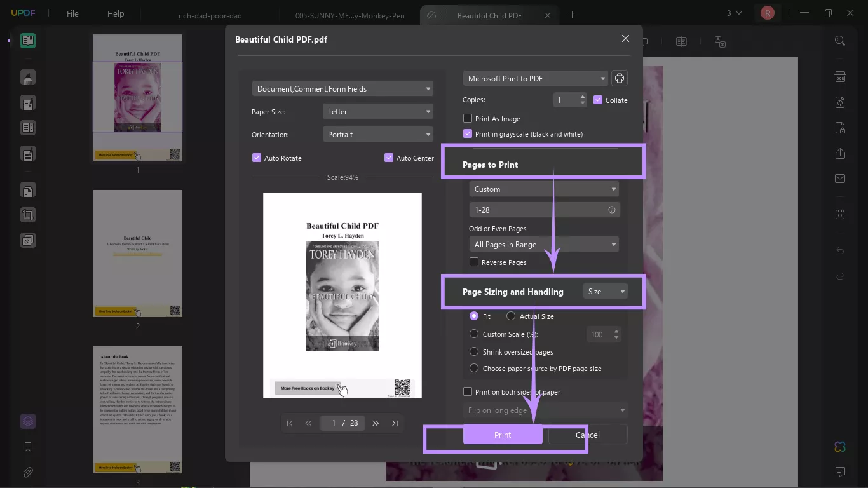
Task: Open the Document,Comment,Form Fields dropdown
Action: [x=342, y=88]
